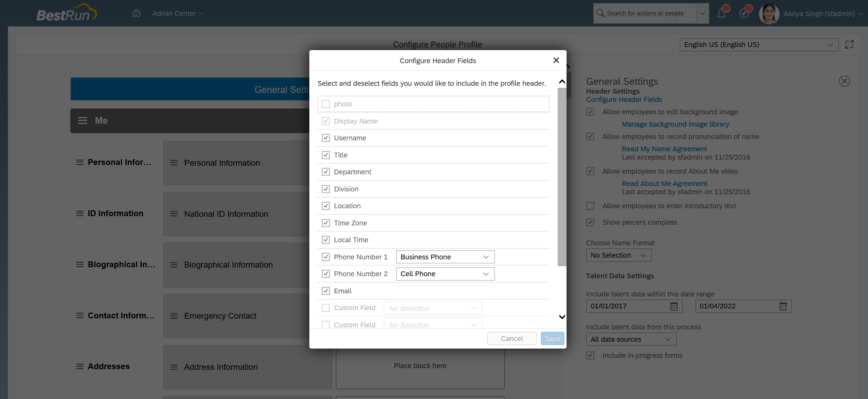Viewport: 868px width, 399px height.
Task: Close the Configure Header Fields dialog
Action: point(556,60)
